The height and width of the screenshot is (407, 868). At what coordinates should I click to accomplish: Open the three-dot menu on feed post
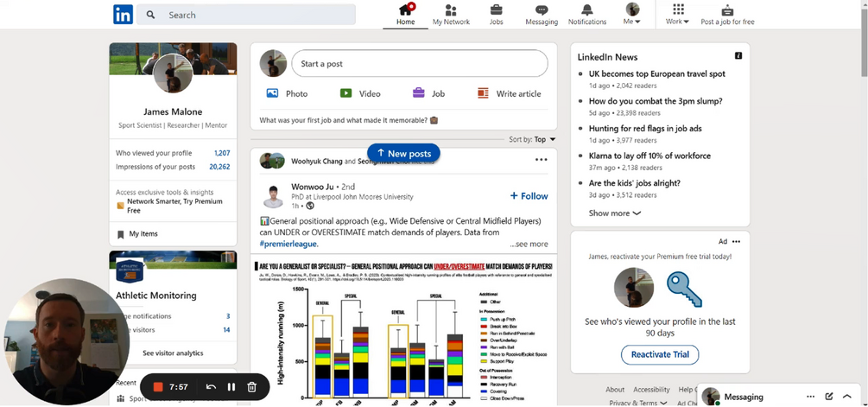click(541, 160)
